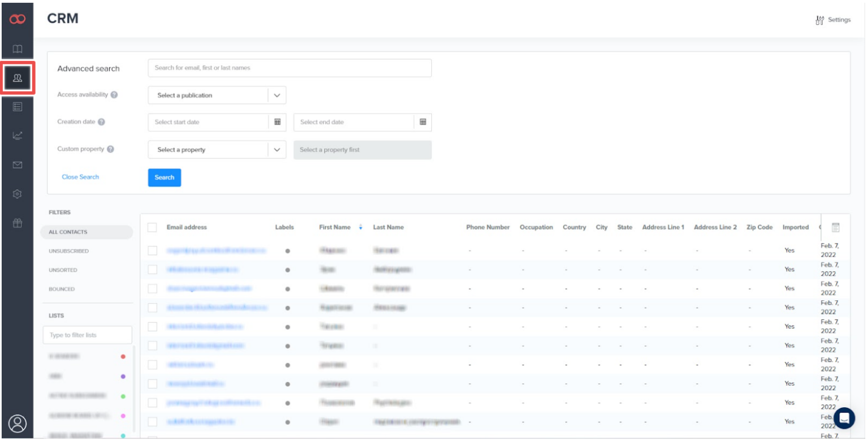
Task: Open the Select a publication dropdown
Action: pos(216,95)
